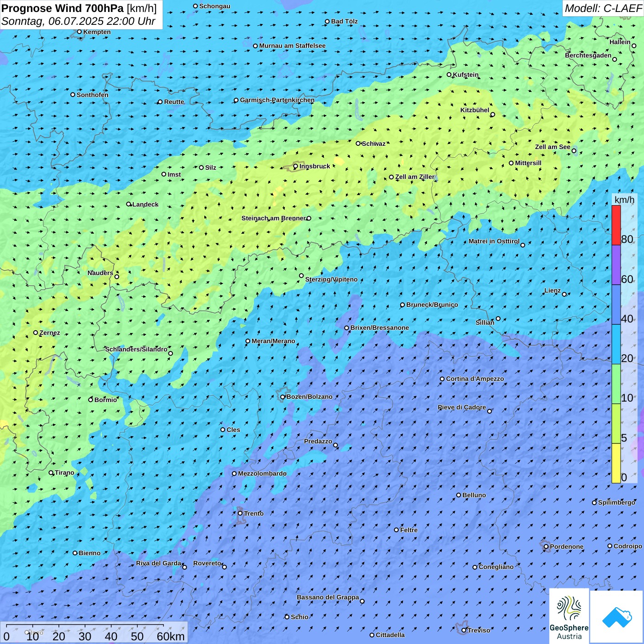Click the Cortina d'Ampezzo marker

(x=442, y=379)
